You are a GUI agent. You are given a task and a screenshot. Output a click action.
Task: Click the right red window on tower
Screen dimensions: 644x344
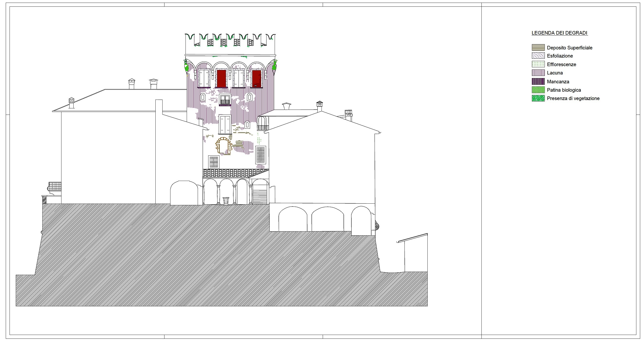click(257, 79)
